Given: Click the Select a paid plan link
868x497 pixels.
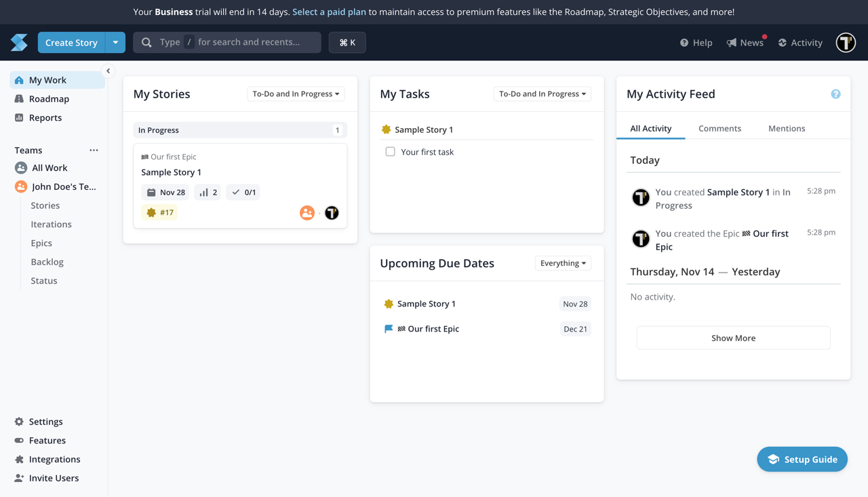Looking at the screenshot, I should coord(329,12).
